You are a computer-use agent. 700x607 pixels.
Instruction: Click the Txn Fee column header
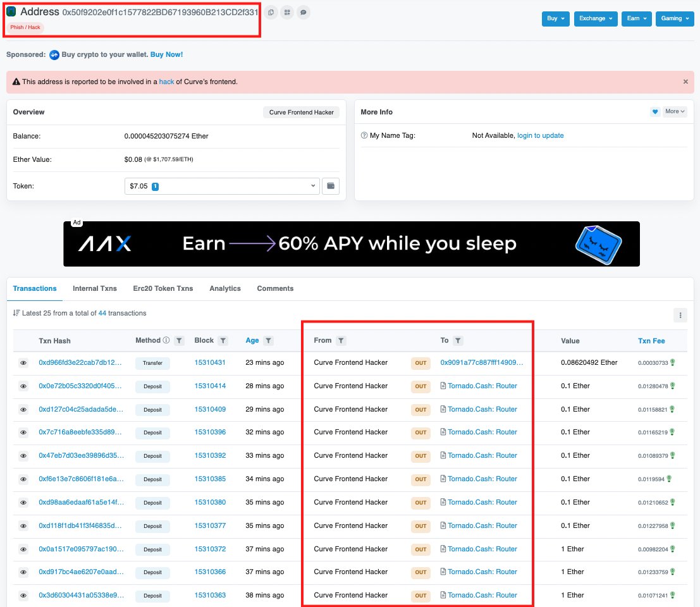[x=651, y=341]
